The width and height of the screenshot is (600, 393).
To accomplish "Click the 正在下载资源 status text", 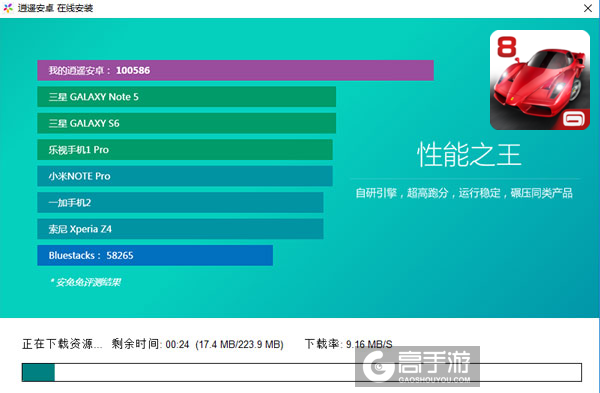I will pyautogui.click(x=62, y=344).
